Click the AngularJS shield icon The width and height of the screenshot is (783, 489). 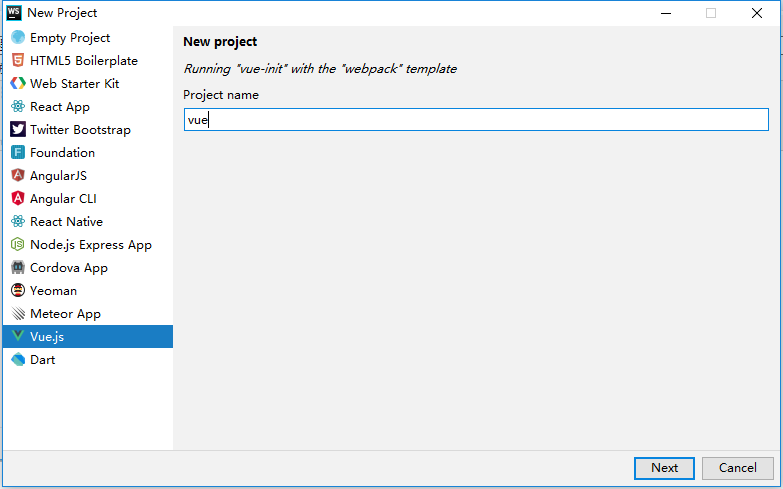coord(18,176)
